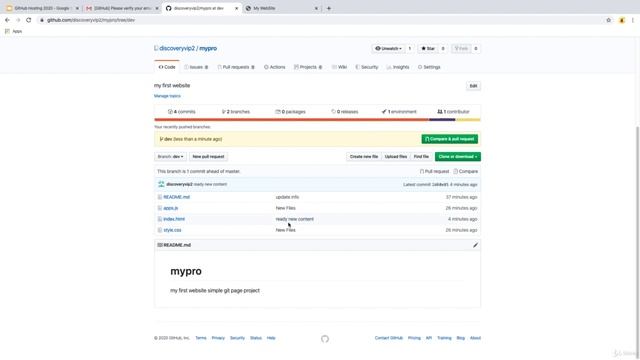Open 'update info' commit message
640x360 pixels.
coord(287,197)
